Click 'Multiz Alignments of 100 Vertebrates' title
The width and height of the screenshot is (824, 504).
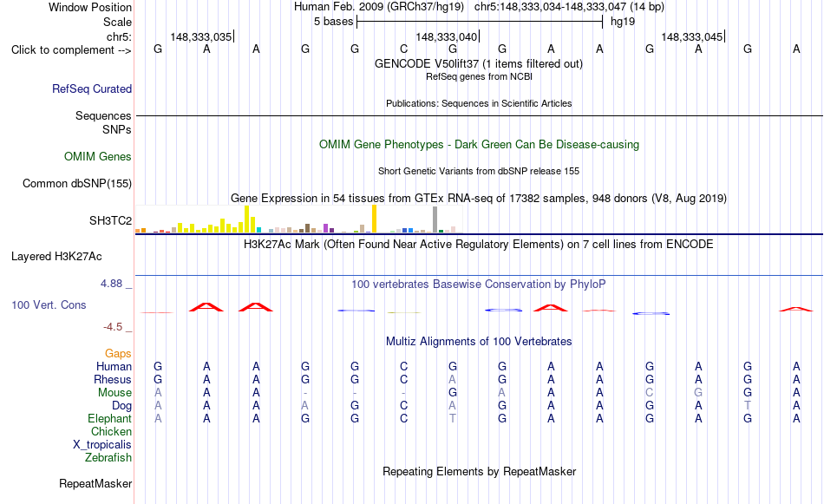(x=479, y=342)
